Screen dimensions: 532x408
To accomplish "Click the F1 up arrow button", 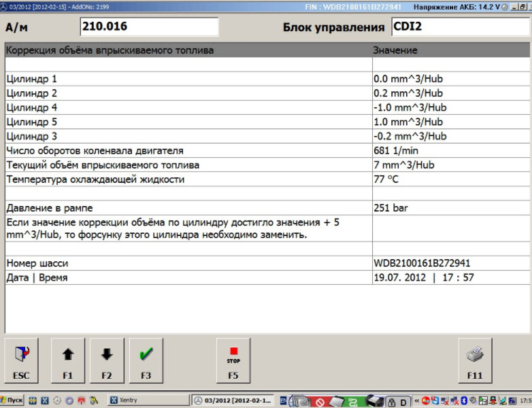I will 67,360.
